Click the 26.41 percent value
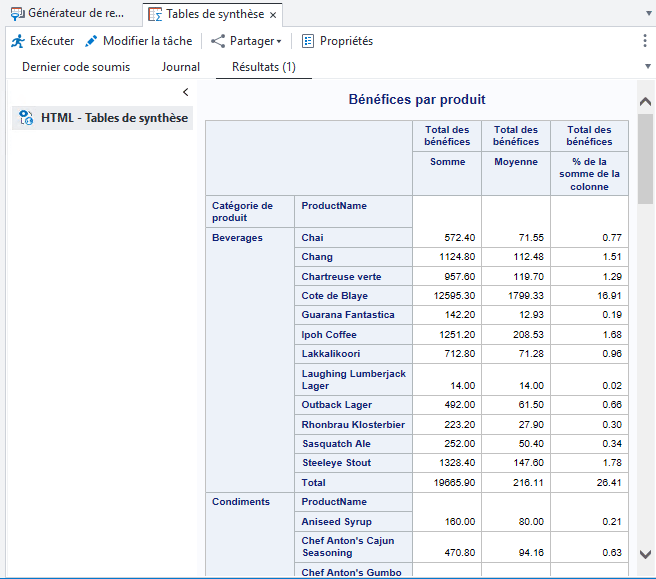 609,483
